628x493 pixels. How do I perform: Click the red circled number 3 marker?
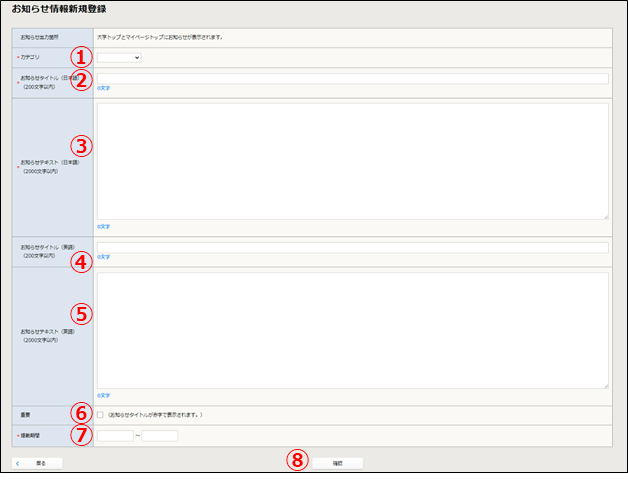(x=83, y=146)
